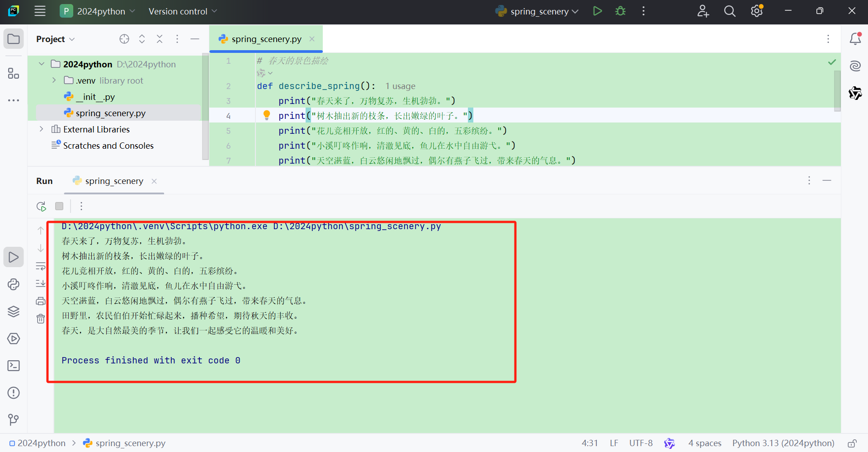Click the 1 usage hint

tap(400, 86)
